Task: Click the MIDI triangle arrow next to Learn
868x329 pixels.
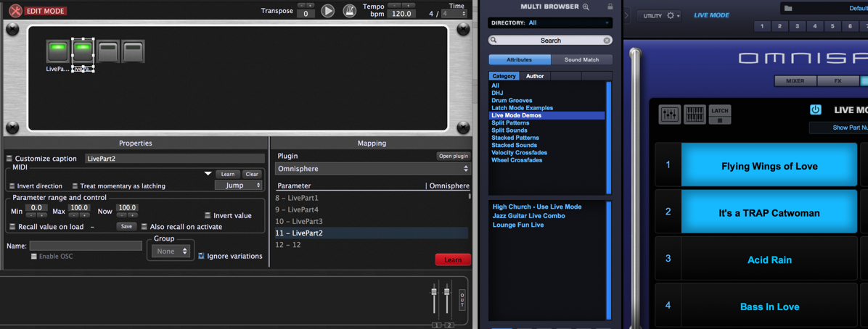Action: [x=208, y=174]
